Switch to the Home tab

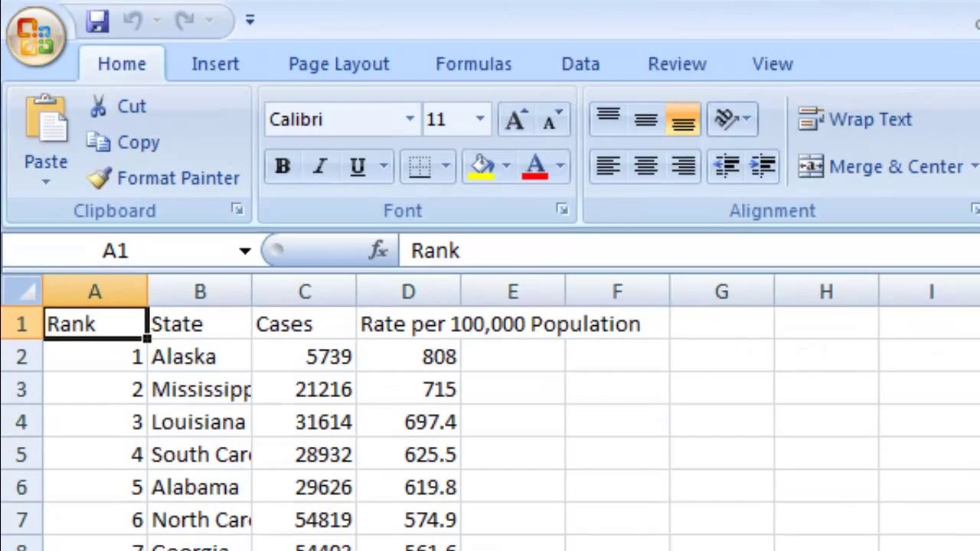[x=122, y=64]
